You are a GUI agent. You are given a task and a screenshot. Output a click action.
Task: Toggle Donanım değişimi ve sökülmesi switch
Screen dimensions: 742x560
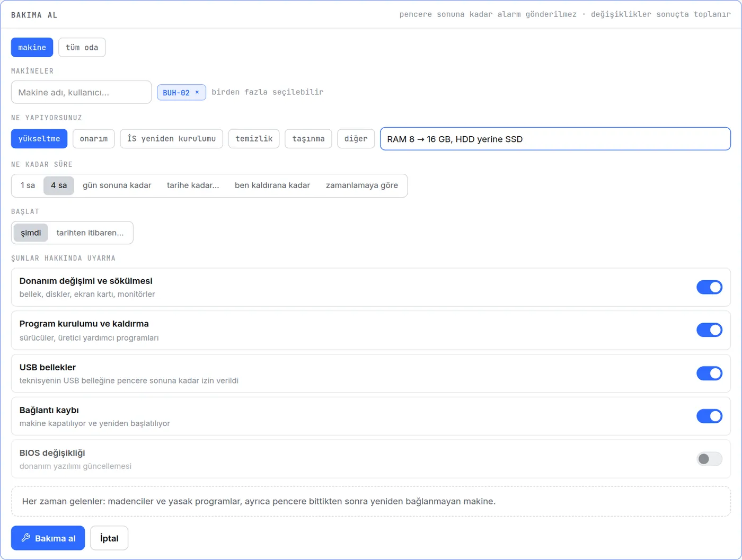[709, 287]
